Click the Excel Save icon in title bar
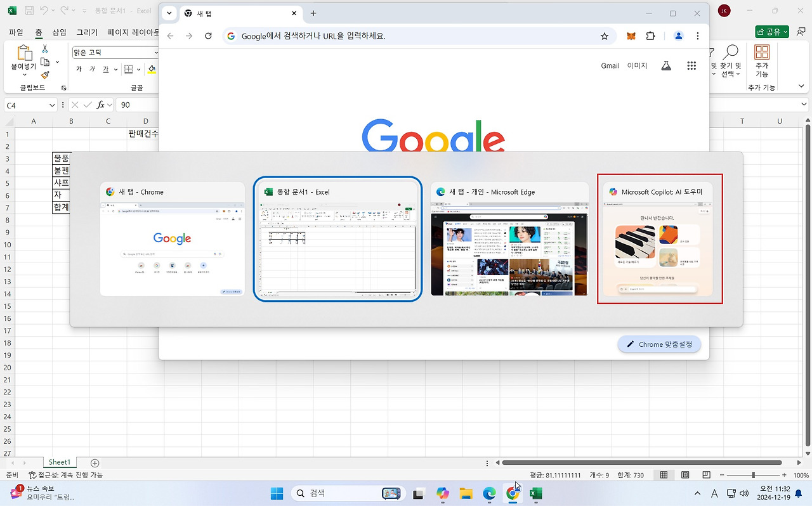This screenshot has height=506, width=812. pyautogui.click(x=29, y=11)
